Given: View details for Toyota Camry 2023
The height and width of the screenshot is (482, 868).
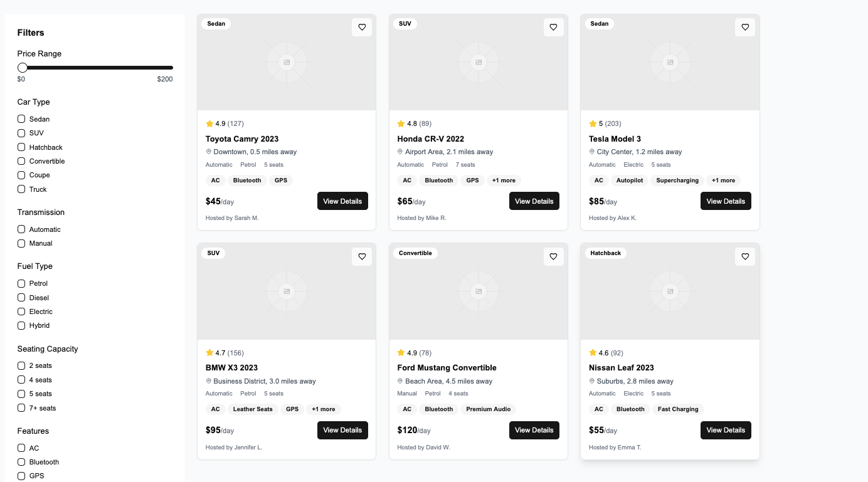Looking at the screenshot, I should 342,201.
